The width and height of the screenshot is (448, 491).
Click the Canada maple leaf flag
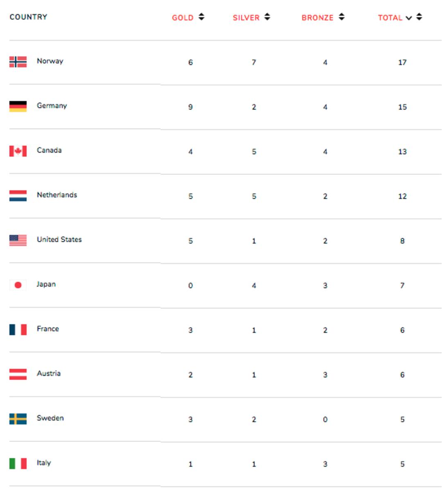tap(18, 151)
